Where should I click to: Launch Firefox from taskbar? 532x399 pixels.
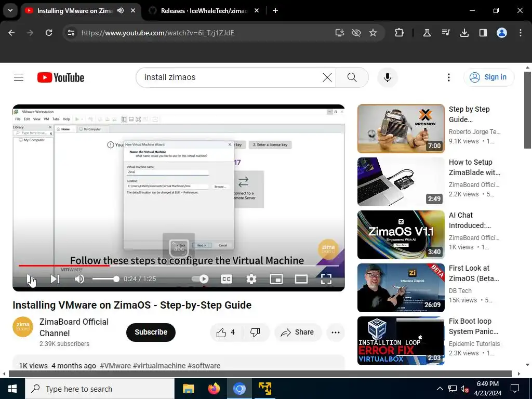tap(214, 389)
